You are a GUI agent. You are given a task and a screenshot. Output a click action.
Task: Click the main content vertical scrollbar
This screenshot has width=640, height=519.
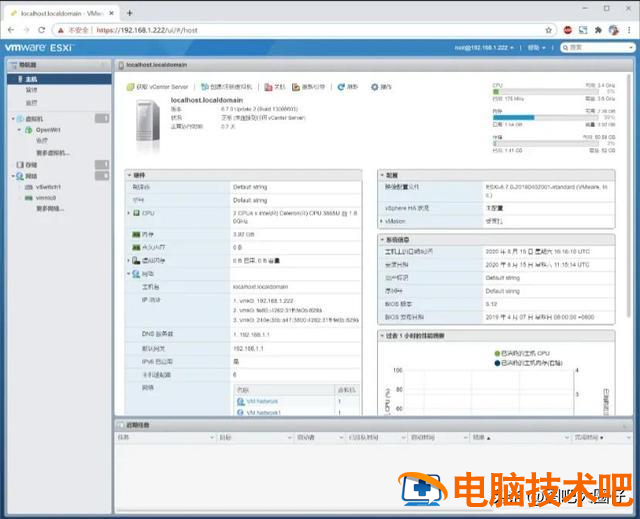coord(629,196)
